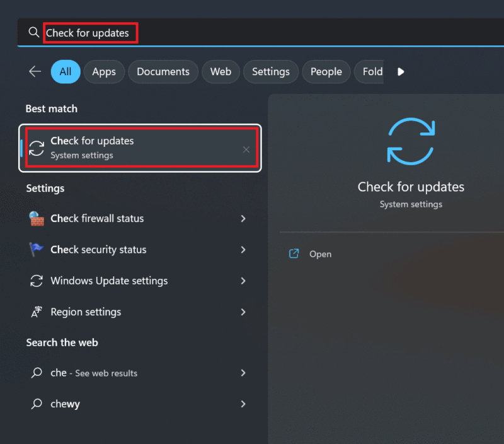The height and width of the screenshot is (444, 504).
Task: Click the Check firewall status brick-wall icon
Action: [x=37, y=219]
